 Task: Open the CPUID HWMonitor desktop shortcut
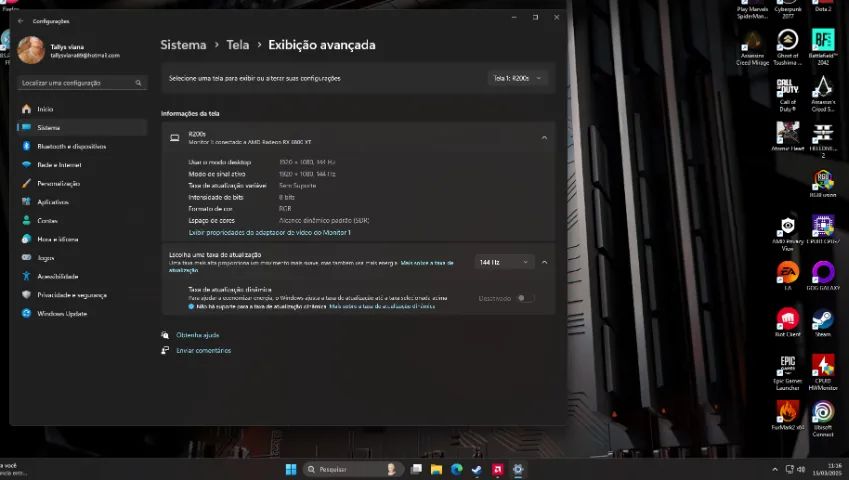[x=822, y=372]
